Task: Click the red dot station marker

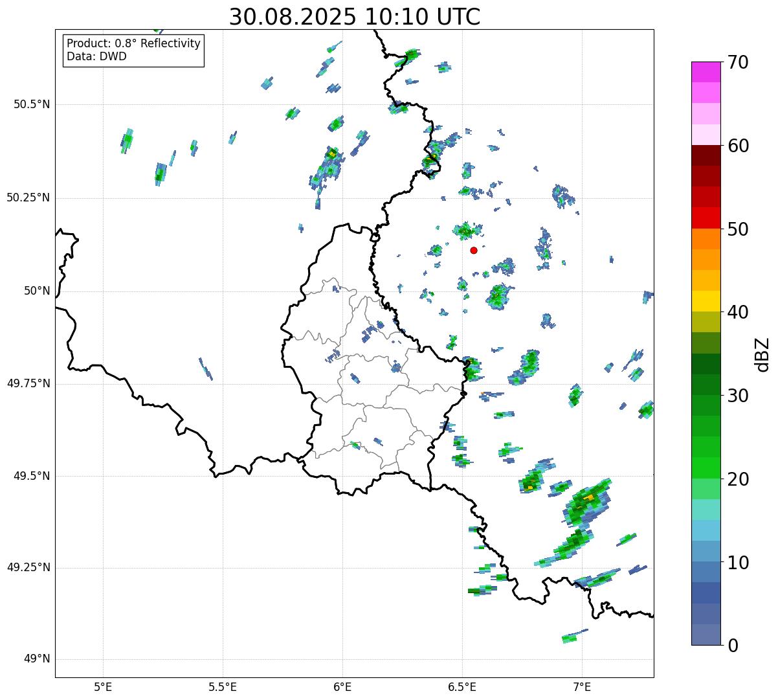Action: click(474, 250)
